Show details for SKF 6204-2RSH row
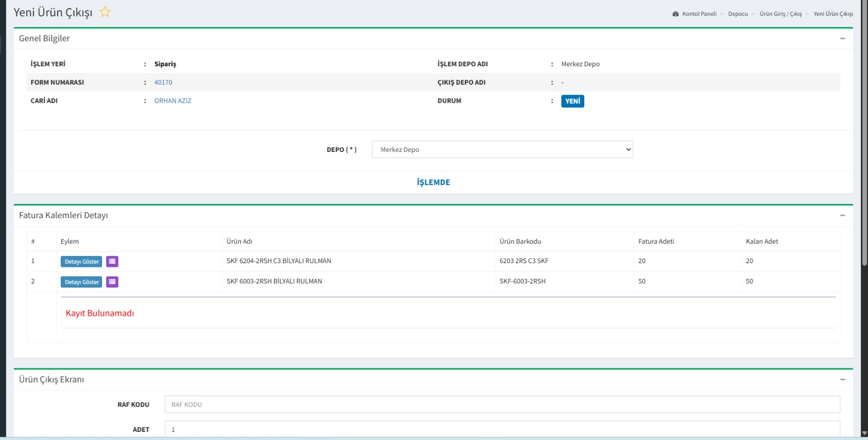Screen dimensions: 868x440 coord(81,262)
